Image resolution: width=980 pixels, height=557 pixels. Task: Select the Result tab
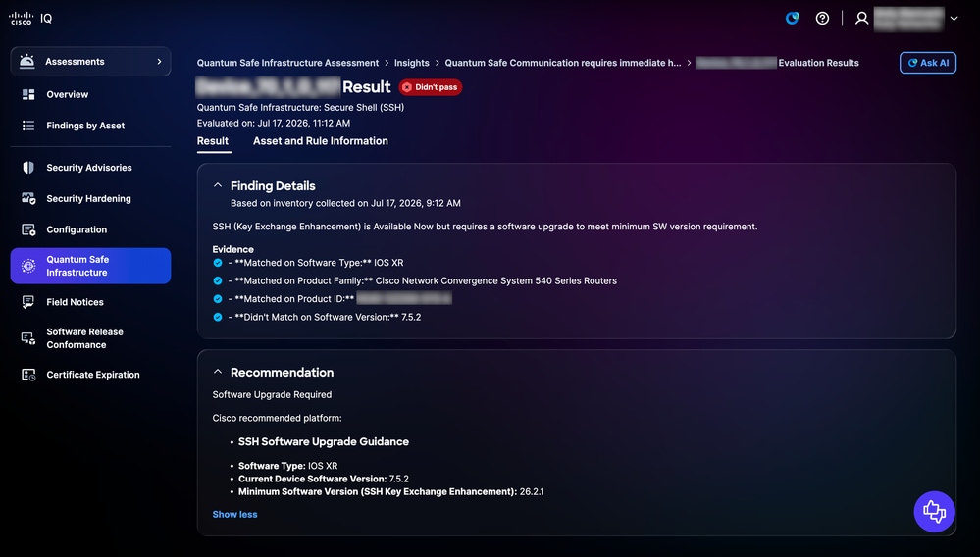pyautogui.click(x=213, y=141)
